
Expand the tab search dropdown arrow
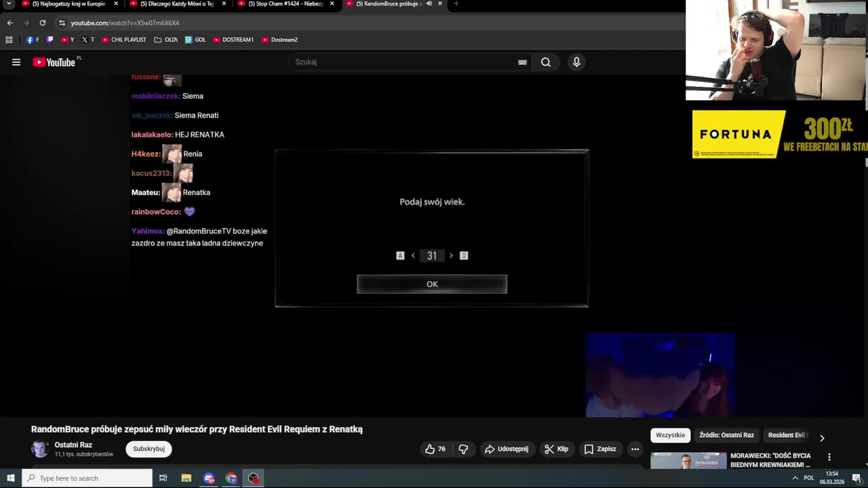click(x=9, y=4)
